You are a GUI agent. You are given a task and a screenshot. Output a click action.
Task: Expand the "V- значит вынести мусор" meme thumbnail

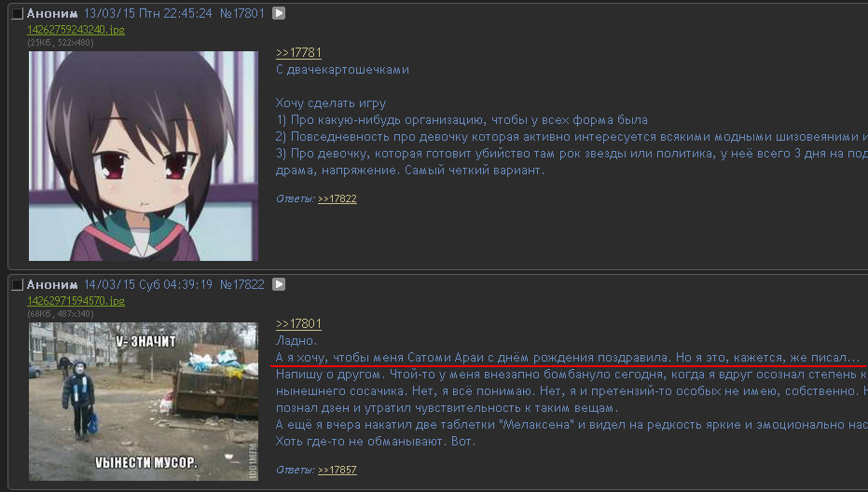click(144, 402)
